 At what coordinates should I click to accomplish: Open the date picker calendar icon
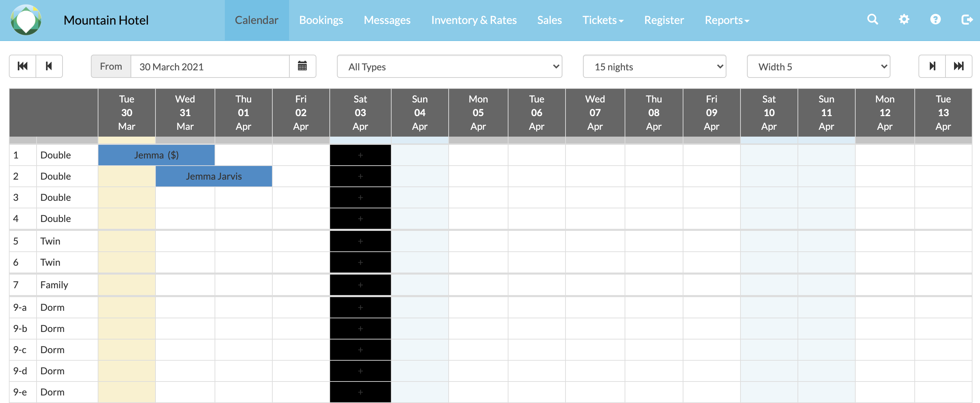(302, 66)
